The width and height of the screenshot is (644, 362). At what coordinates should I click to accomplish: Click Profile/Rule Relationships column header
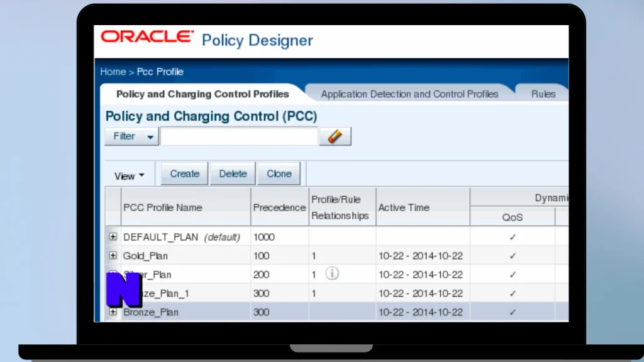point(342,207)
